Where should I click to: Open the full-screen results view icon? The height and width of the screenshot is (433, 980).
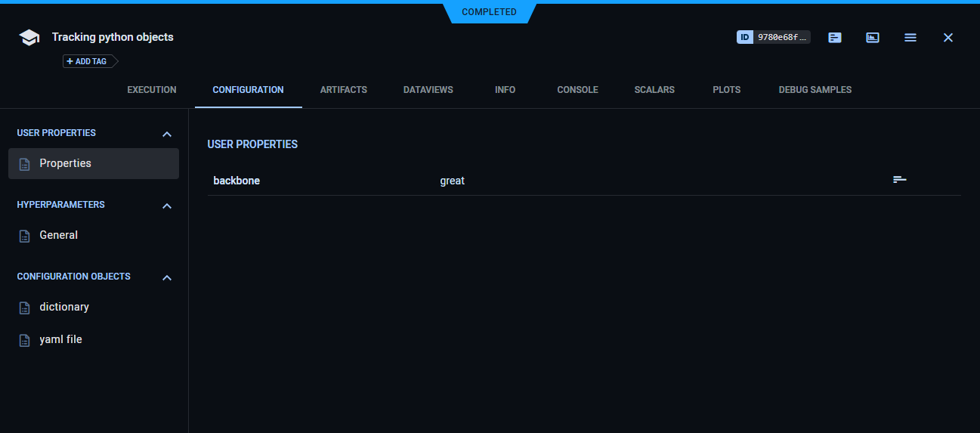[x=873, y=37]
